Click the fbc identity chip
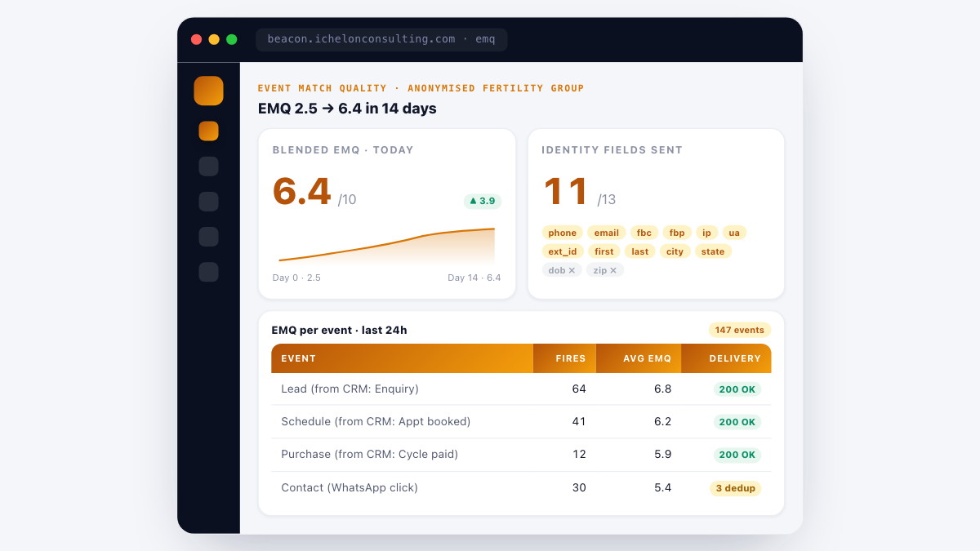This screenshot has width=980, height=551. tap(644, 233)
